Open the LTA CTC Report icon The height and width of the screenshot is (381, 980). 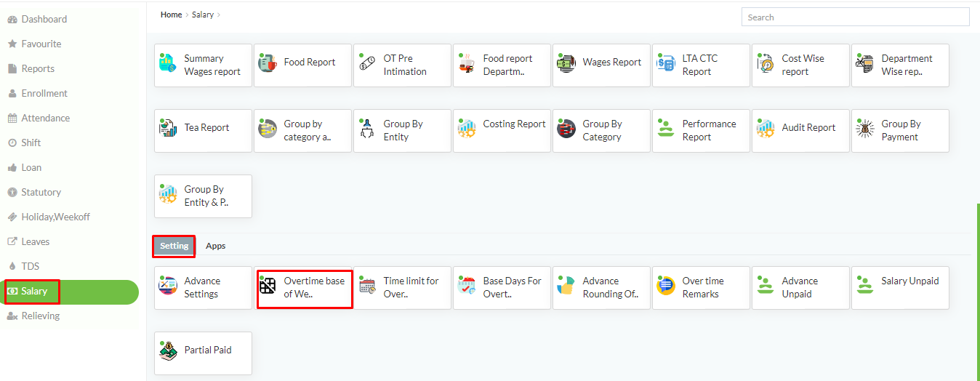[x=666, y=64]
